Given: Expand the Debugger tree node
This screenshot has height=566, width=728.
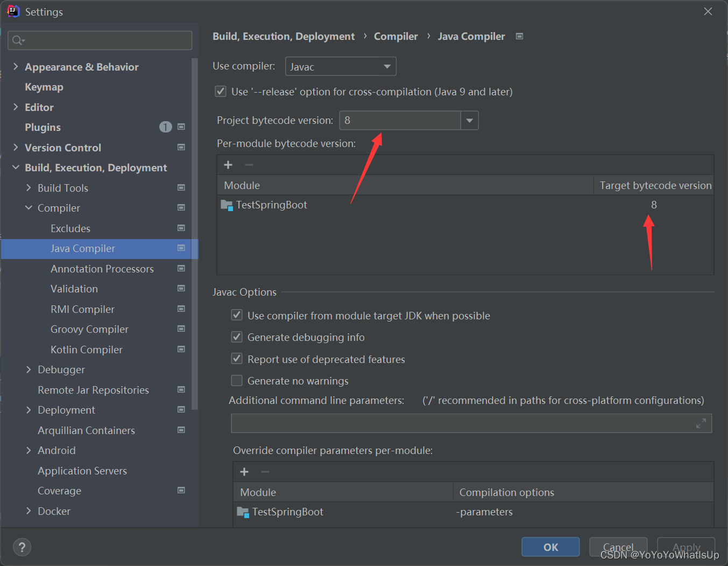Looking at the screenshot, I should (x=29, y=369).
